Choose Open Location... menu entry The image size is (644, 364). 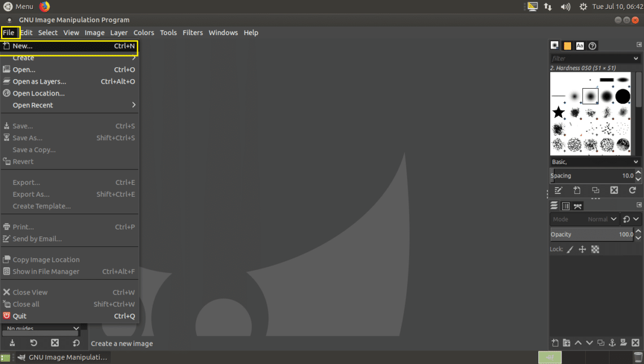(69, 93)
